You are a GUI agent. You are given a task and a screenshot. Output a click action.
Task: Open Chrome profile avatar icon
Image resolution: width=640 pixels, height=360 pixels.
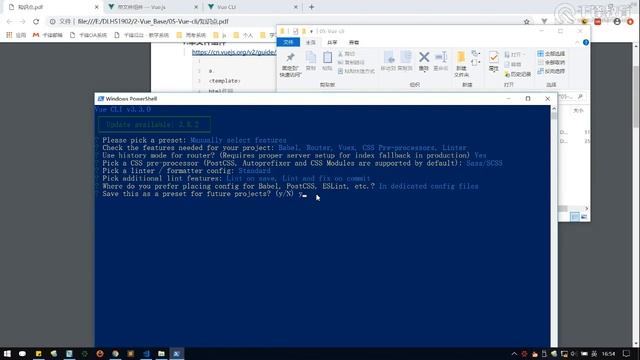click(617, 22)
